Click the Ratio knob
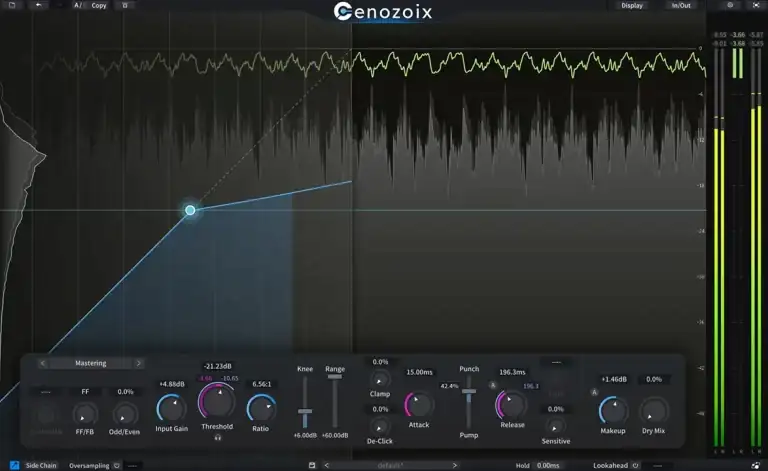Image resolution: width=768 pixels, height=471 pixels. click(261, 408)
